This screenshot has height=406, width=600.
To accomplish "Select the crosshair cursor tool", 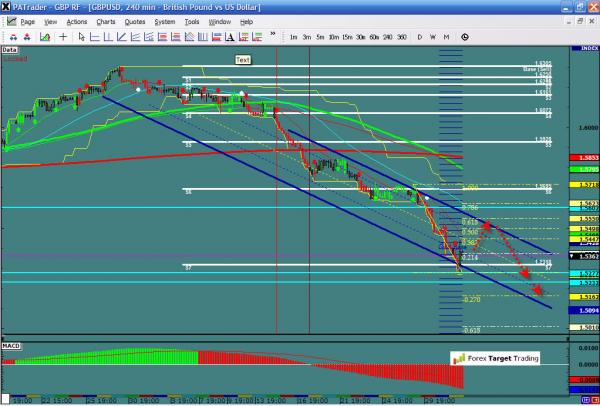I will pyautogui.click(x=64, y=37).
